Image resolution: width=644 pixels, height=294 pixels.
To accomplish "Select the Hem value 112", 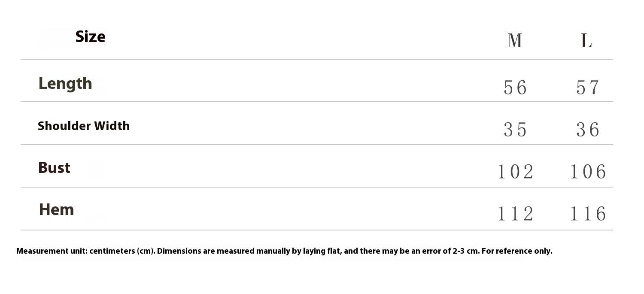I will pyautogui.click(x=515, y=214).
